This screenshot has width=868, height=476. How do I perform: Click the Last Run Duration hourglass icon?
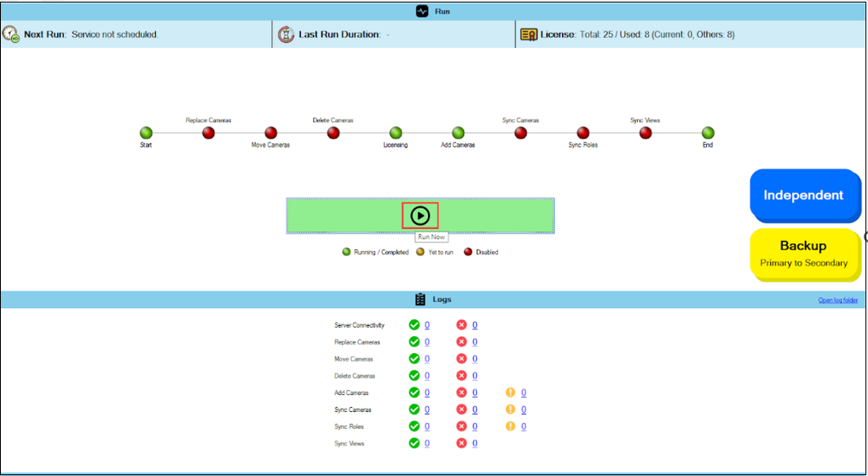tap(287, 35)
